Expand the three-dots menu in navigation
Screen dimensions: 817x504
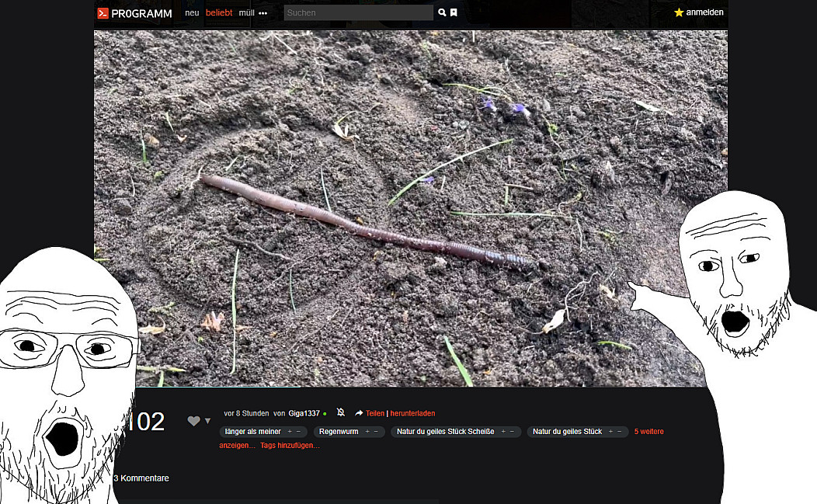tap(263, 13)
